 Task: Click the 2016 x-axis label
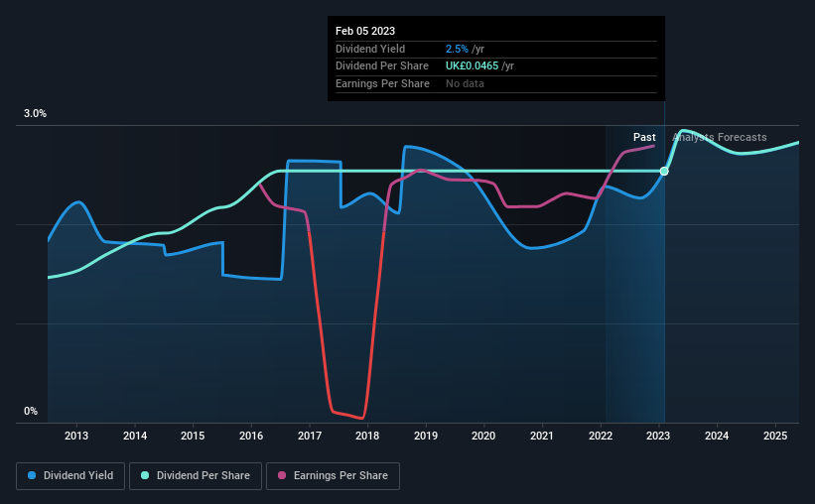click(x=251, y=436)
